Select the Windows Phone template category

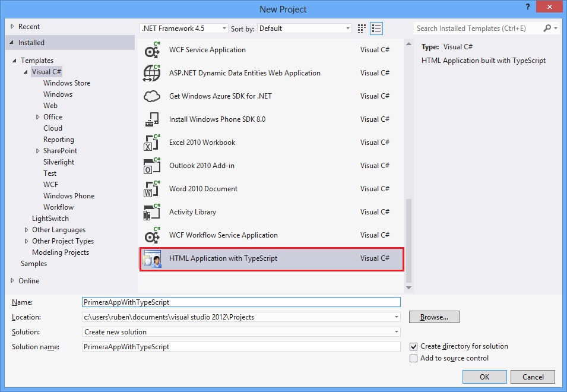[69, 195]
